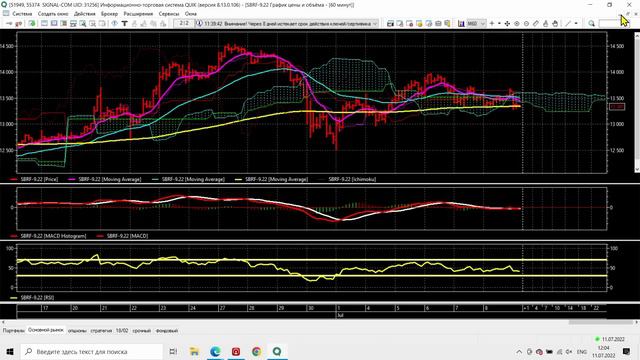
Task: Click the plus crosshair chart tool
Action: tap(492, 24)
